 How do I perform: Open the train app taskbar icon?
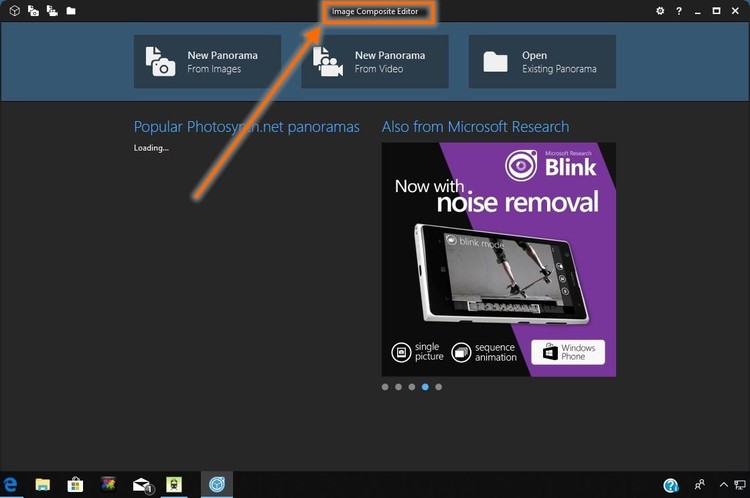174,484
